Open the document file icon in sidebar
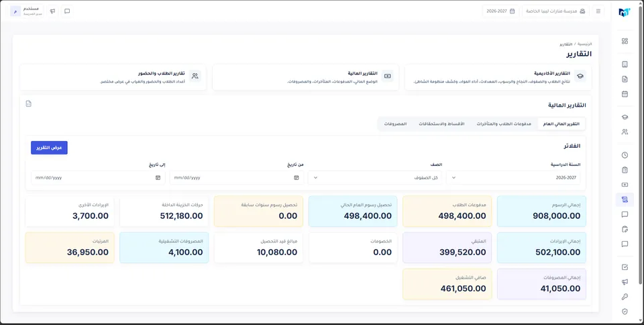 (625, 79)
